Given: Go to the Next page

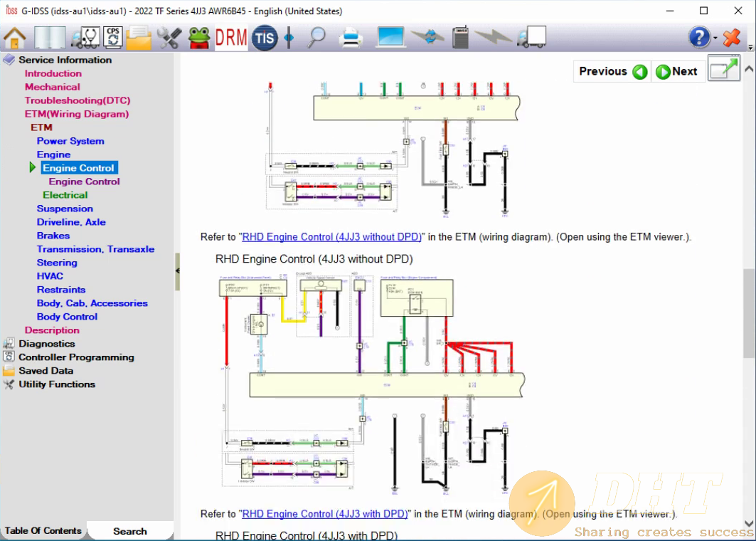Looking at the screenshot, I should pyautogui.click(x=676, y=71).
